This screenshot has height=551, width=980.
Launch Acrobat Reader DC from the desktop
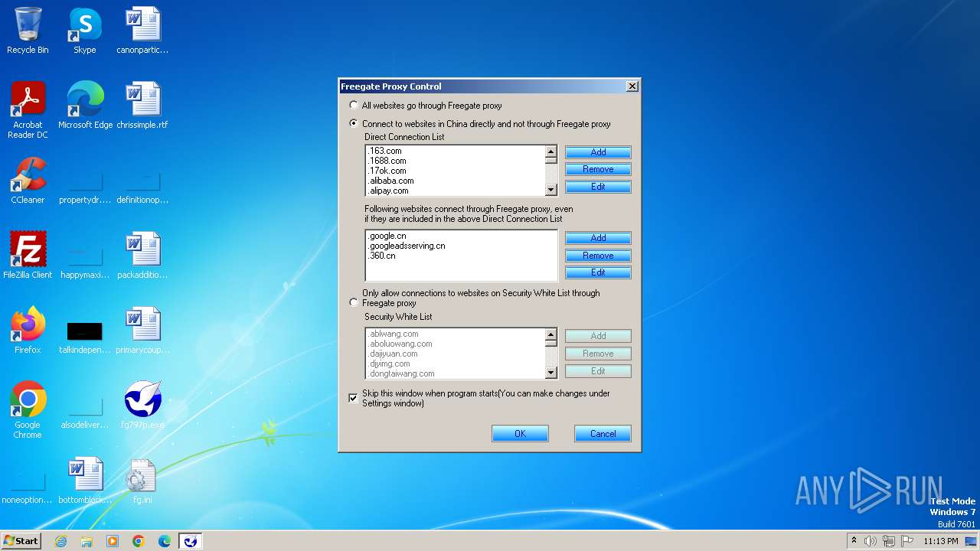point(28,110)
